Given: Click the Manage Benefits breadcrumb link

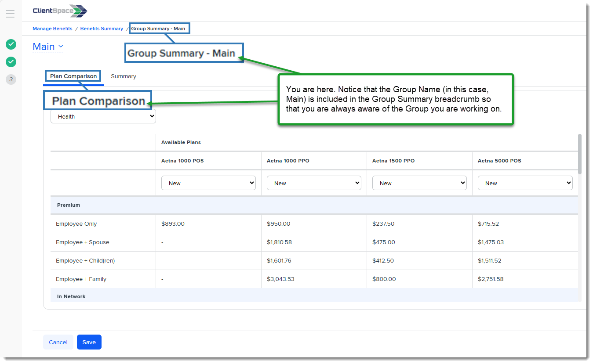Looking at the screenshot, I should 52,29.
